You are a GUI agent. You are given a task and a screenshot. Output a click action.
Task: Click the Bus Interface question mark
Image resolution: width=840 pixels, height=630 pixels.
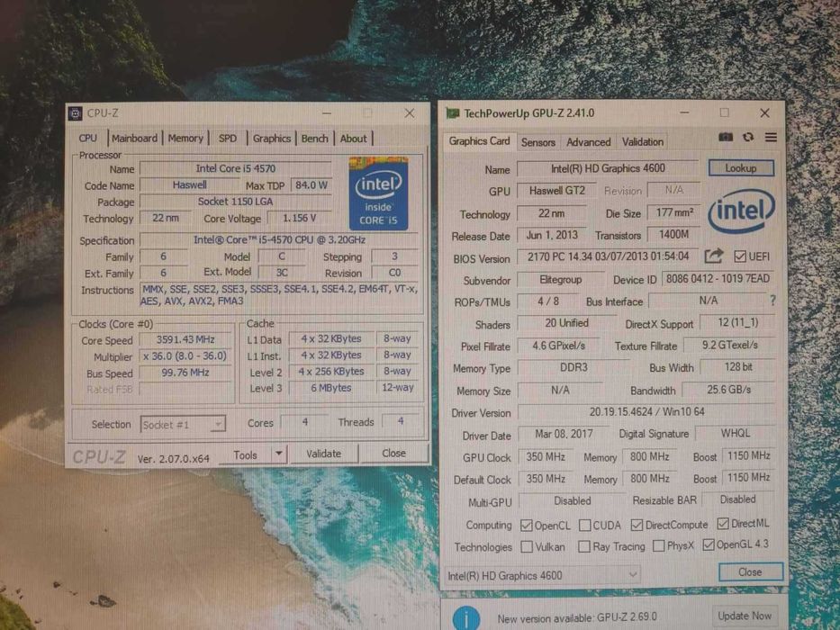point(772,301)
